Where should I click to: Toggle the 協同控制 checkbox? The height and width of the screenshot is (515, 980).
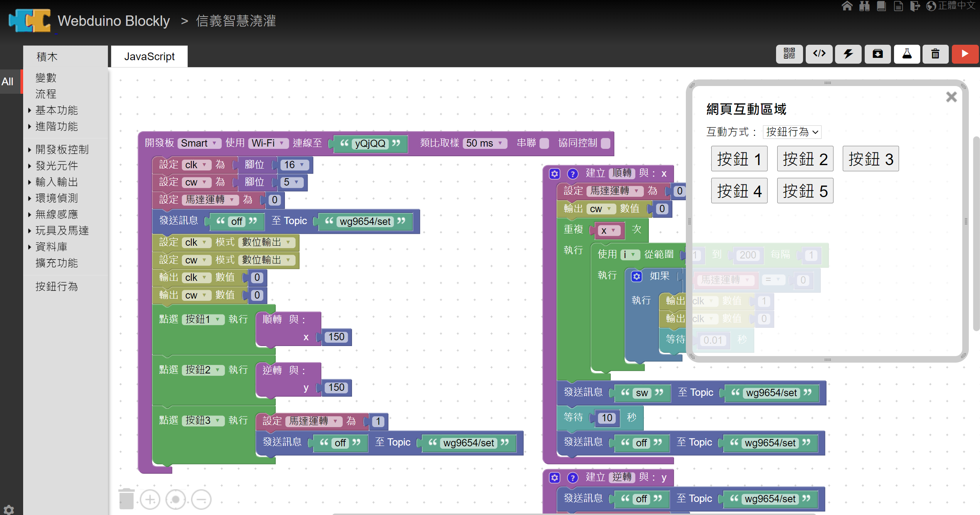pos(605,144)
